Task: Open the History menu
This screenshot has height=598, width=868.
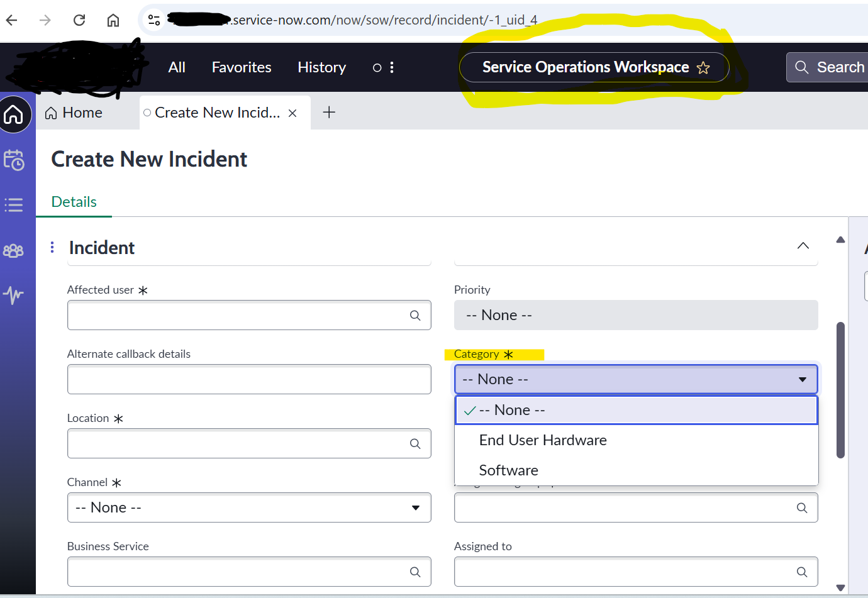Action: coord(321,67)
